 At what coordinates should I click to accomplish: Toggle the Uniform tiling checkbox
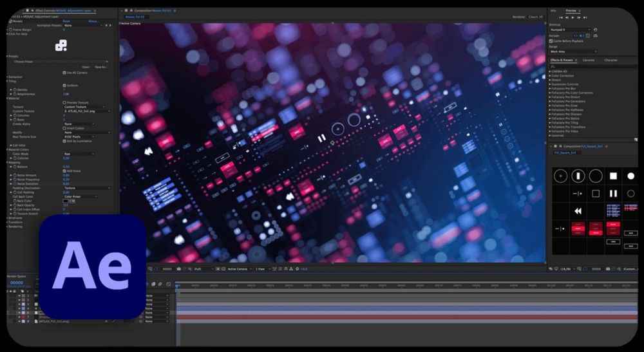[x=64, y=86]
